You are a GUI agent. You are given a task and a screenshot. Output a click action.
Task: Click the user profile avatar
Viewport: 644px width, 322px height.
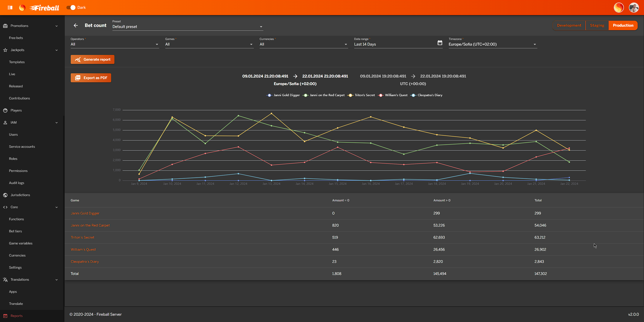[634, 8]
